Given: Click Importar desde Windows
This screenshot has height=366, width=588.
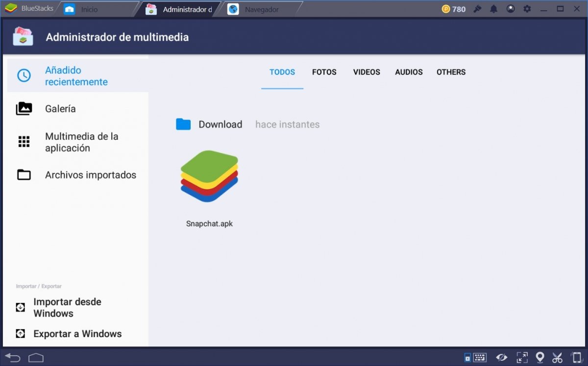Looking at the screenshot, I should tap(67, 308).
